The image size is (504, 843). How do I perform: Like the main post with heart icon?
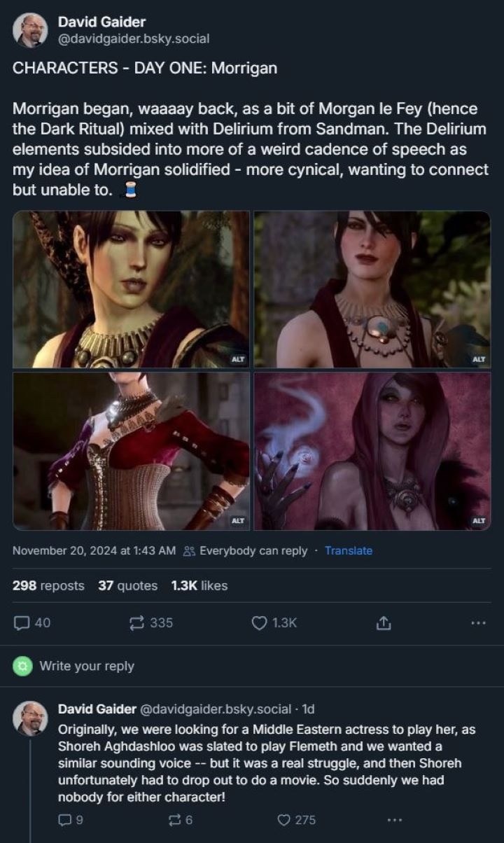pyautogui.click(x=260, y=622)
